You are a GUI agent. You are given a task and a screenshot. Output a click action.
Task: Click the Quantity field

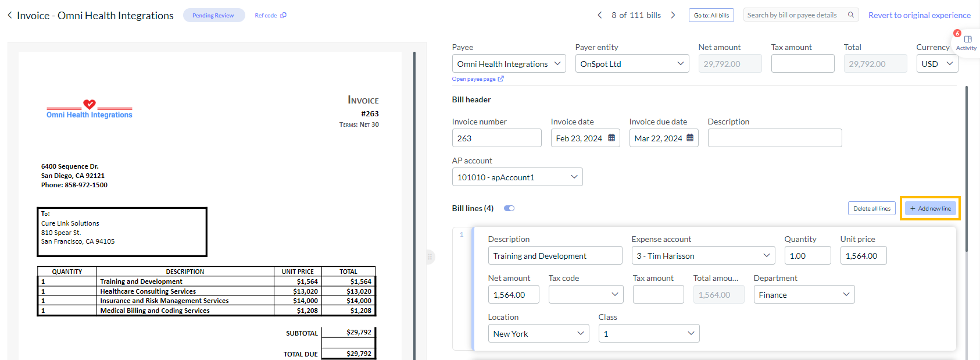point(808,255)
